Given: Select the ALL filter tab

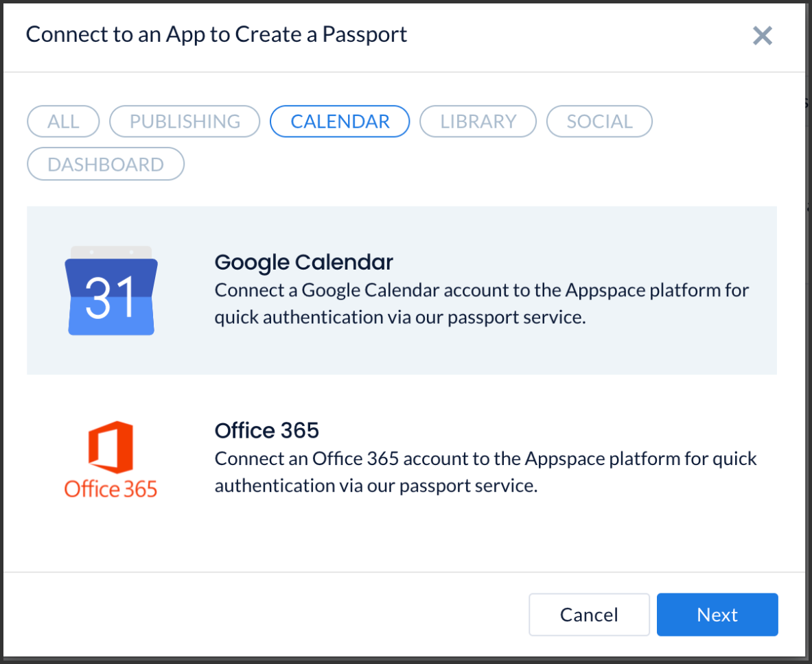Looking at the screenshot, I should click(63, 121).
